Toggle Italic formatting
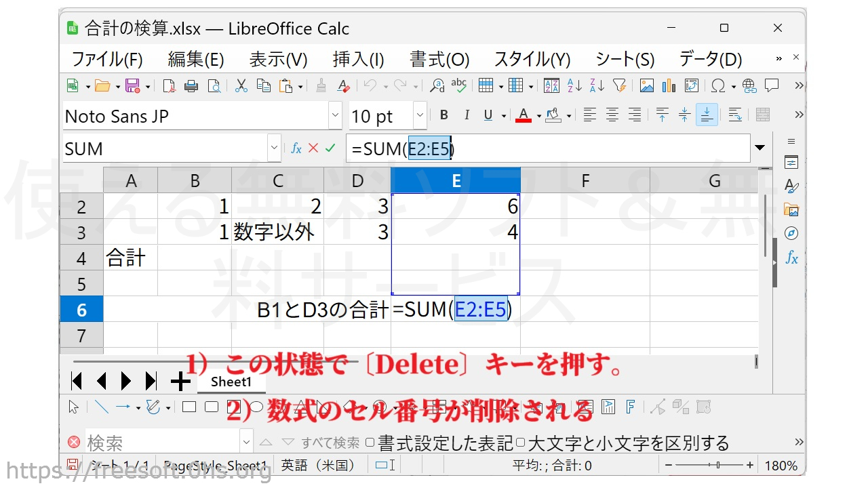The width and height of the screenshot is (868, 488). (466, 116)
